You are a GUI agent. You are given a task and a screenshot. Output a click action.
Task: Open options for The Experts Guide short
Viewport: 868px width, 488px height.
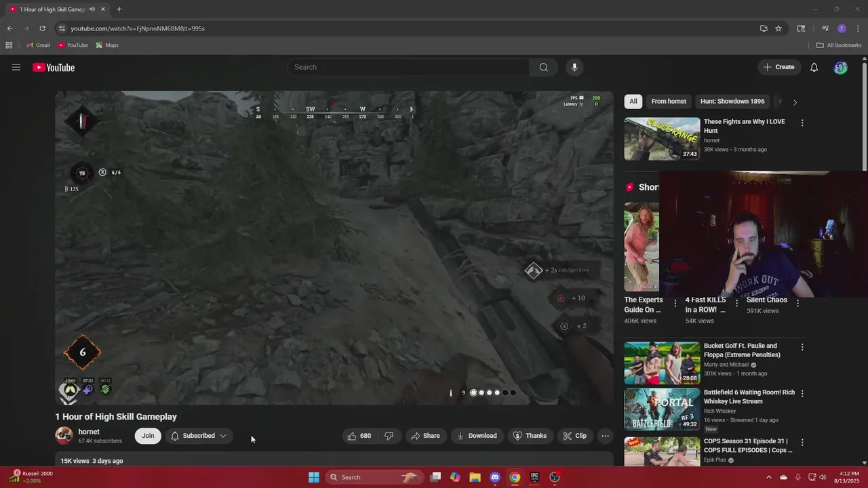click(675, 303)
